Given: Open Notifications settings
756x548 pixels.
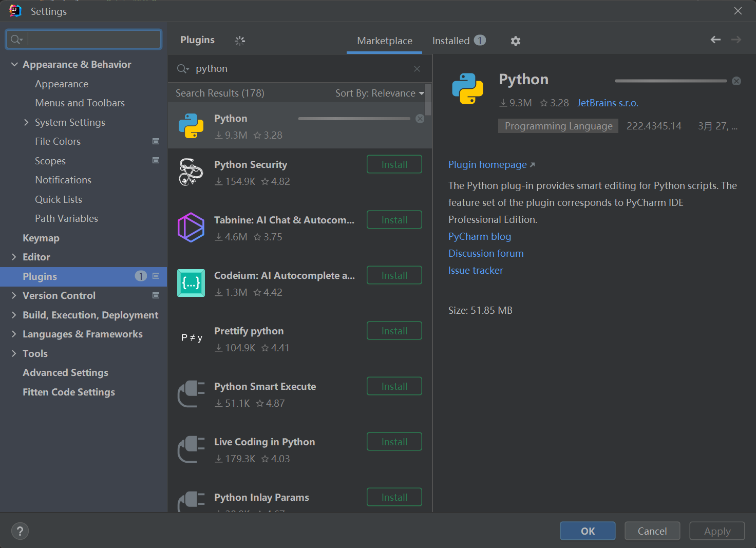Looking at the screenshot, I should point(63,180).
